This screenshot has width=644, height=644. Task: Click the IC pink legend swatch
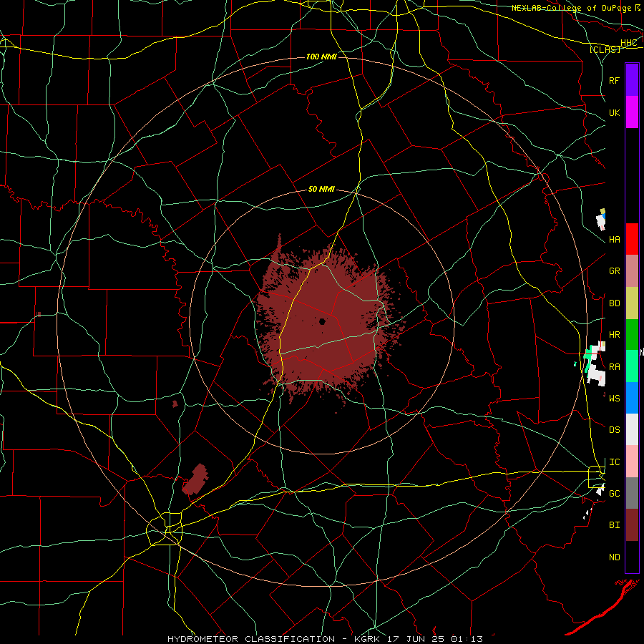[632, 462]
